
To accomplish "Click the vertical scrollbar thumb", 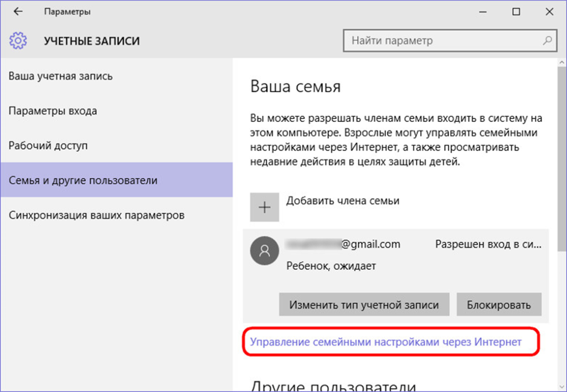I will tap(562, 159).
